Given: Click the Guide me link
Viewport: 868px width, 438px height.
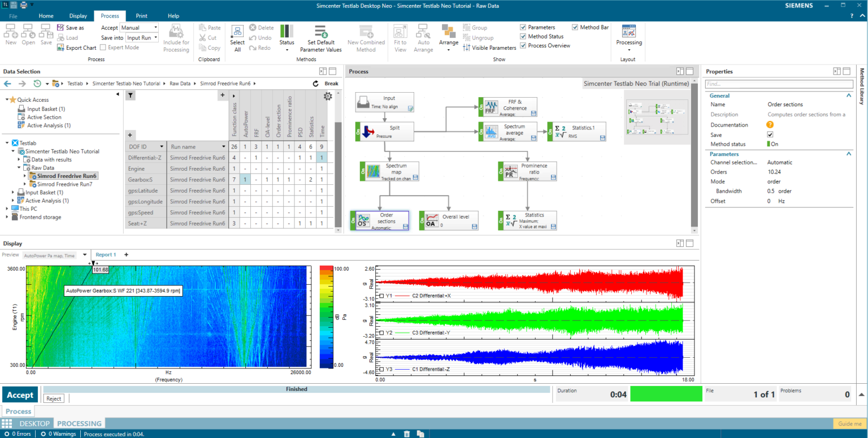Looking at the screenshot, I should click(849, 423).
